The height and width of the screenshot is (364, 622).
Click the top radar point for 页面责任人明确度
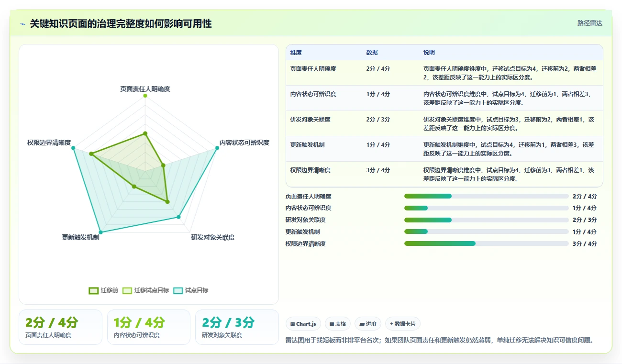click(x=145, y=96)
